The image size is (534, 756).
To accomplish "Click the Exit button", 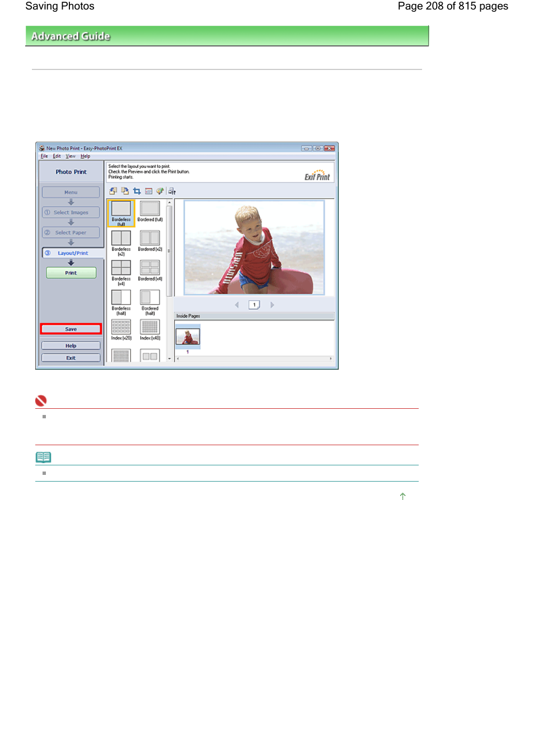I will (71, 358).
